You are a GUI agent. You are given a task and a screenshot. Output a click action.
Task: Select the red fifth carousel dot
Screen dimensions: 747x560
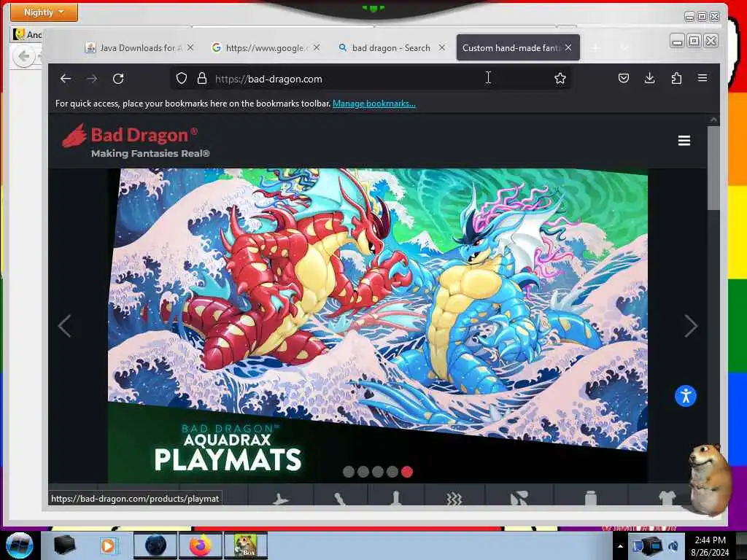point(407,472)
